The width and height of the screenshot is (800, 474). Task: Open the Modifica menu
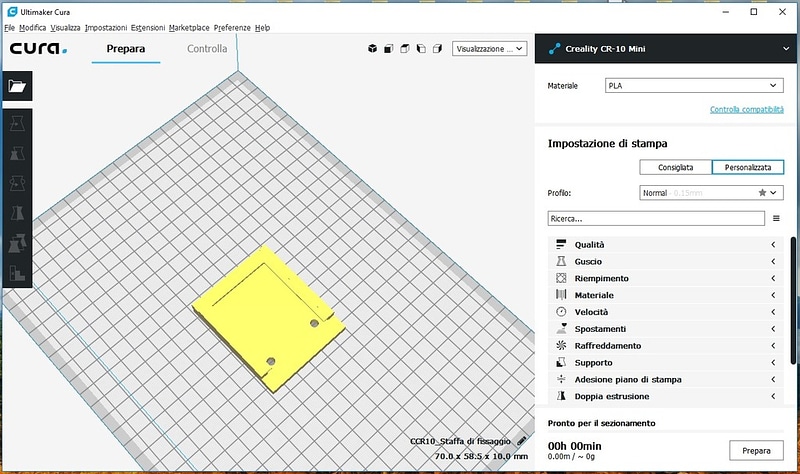click(33, 28)
